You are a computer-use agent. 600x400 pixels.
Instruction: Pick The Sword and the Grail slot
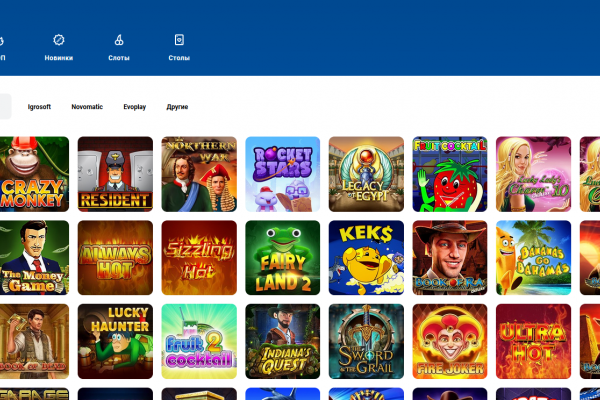pyautogui.click(x=366, y=341)
